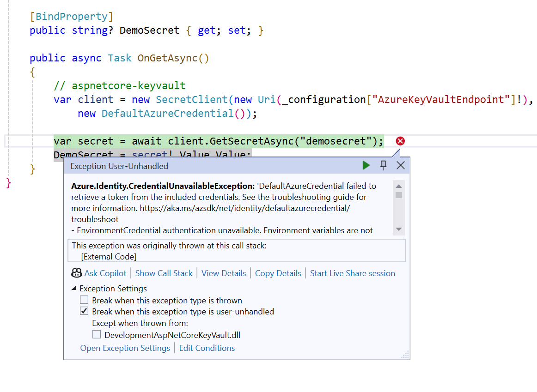This screenshot has width=537, height=392.
Task: Start a Live Share session
Action: 352,273
